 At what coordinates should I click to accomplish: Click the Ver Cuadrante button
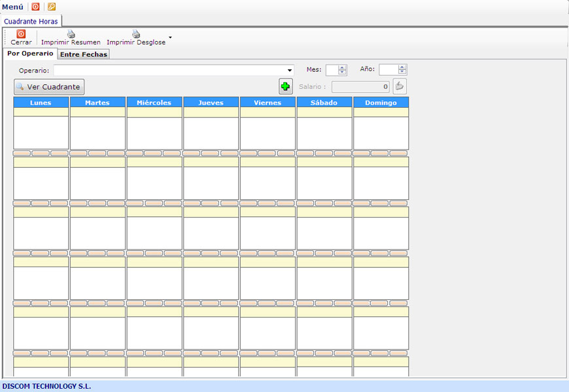[x=49, y=87]
